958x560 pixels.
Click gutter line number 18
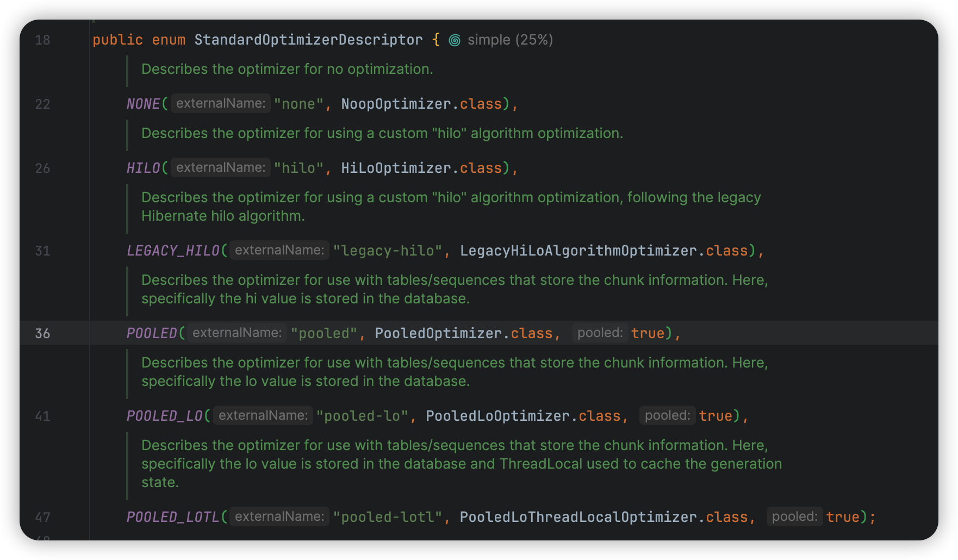[42, 40]
